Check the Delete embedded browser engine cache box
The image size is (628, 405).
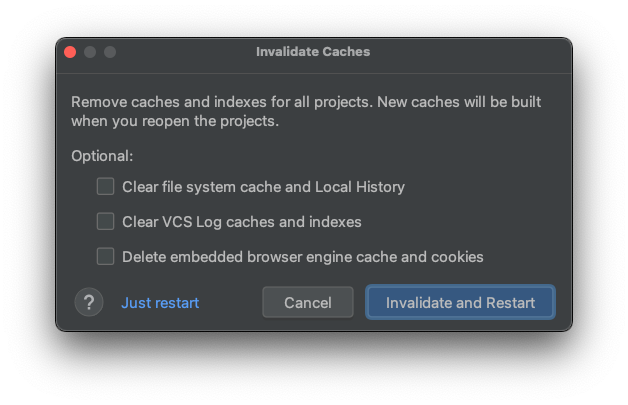105,256
